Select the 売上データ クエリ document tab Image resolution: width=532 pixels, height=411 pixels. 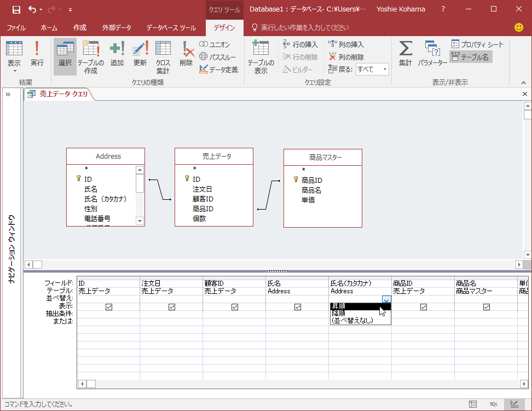(59, 94)
